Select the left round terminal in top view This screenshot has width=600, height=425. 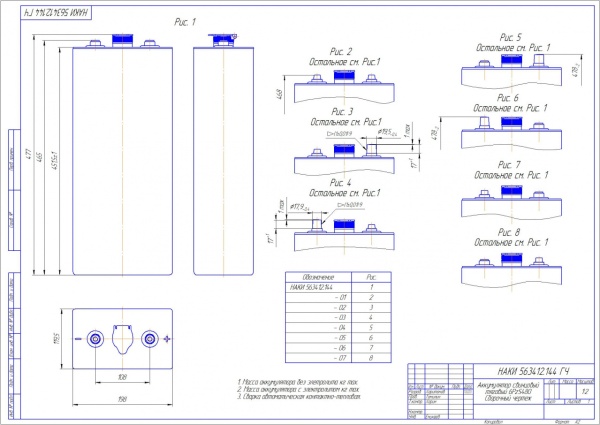point(95,339)
